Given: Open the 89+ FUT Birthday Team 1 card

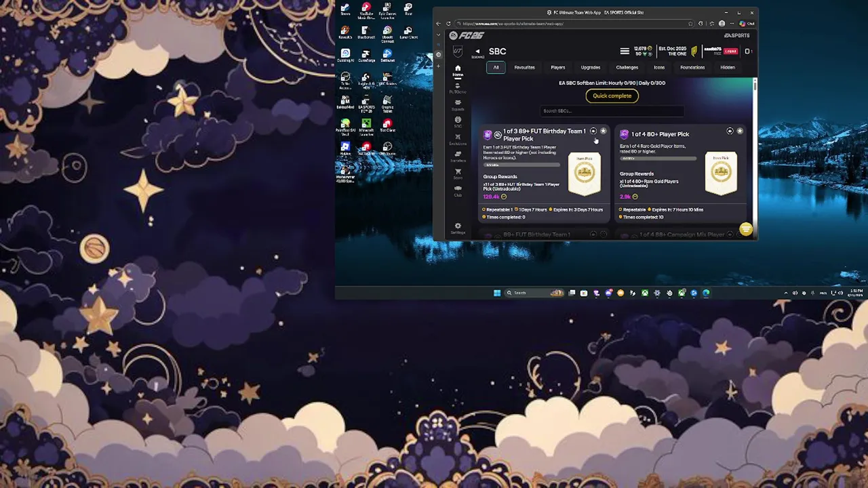Looking at the screenshot, I should [545, 174].
